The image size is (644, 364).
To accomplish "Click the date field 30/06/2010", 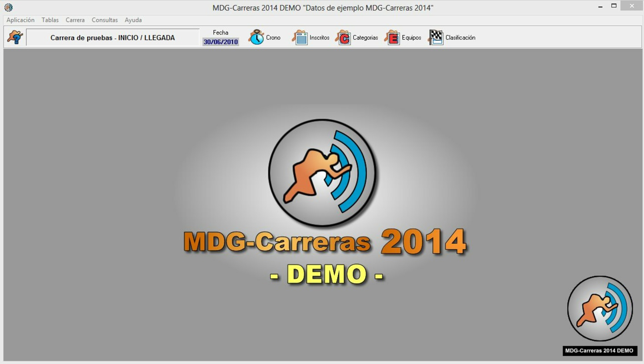I will pos(221,42).
